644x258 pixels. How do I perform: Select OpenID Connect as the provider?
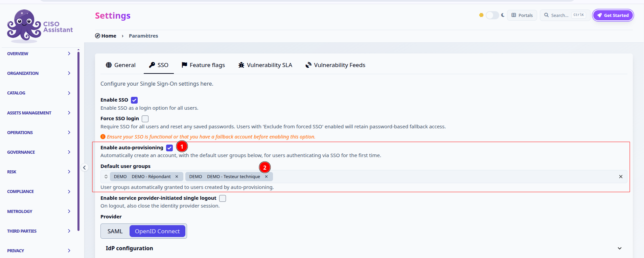(x=157, y=231)
